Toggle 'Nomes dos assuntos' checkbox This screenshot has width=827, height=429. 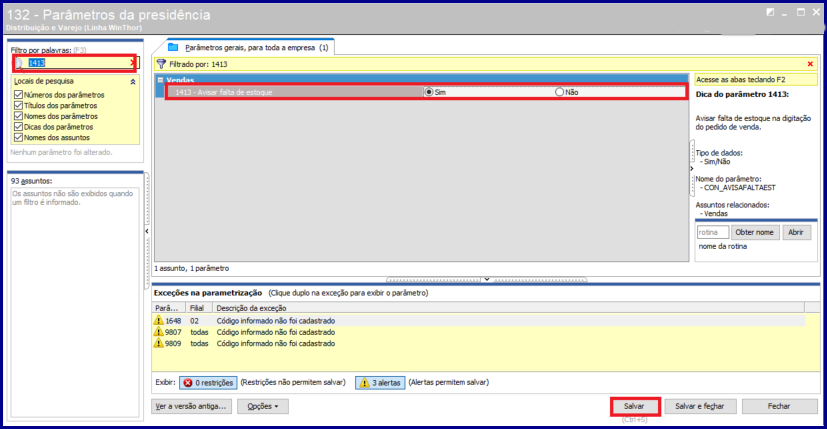point(18,137)
